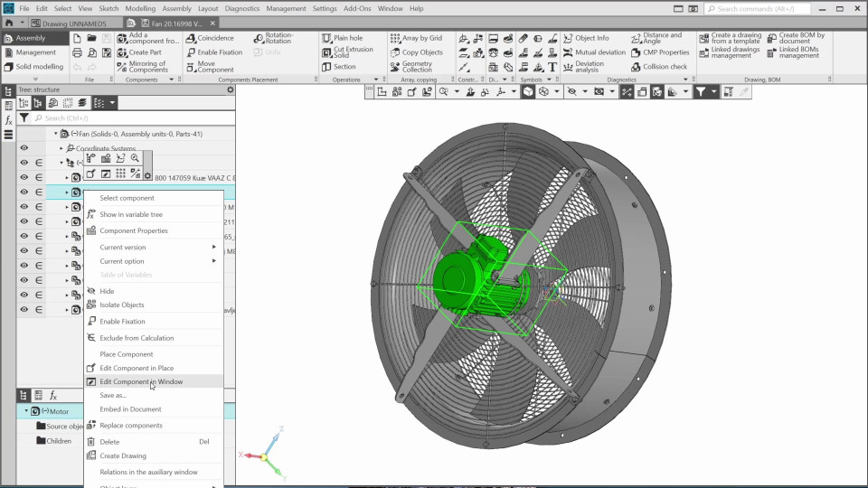Choose the Array by Grid tool

pos(395,38)
